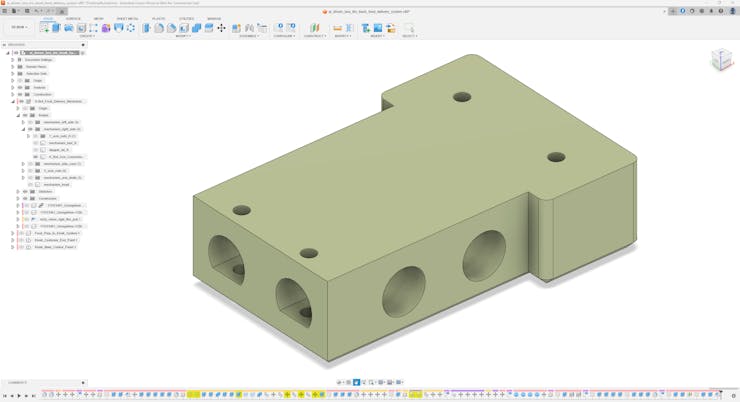Open timeline settings gear at bottom right
The image size is (740, 402).
pos(734,395)
